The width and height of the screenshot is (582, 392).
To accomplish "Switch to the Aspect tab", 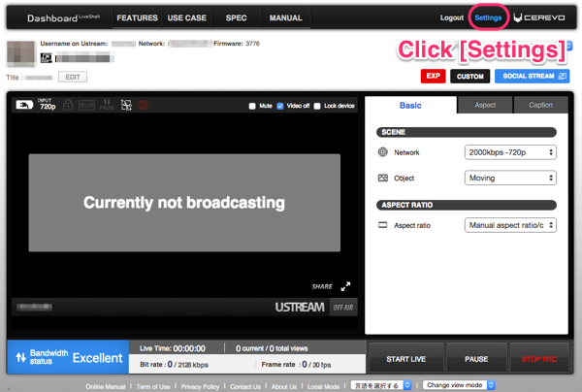I will tap(485, 105).
